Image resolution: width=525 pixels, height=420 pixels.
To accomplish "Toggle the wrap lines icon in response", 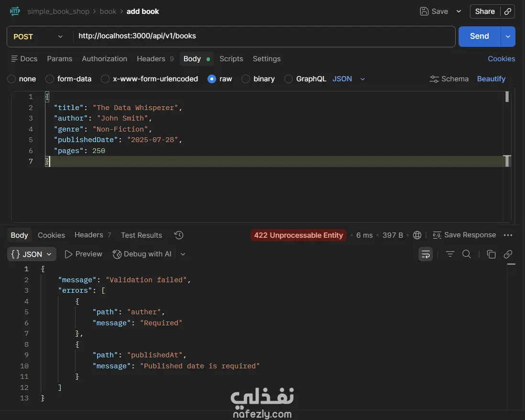I will point(426,254).
